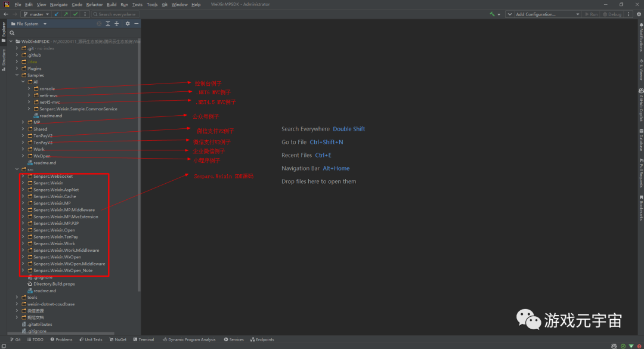Screen dimensions: 644x349
Task: Click the Debug bug button
Action: tap(612, 14)
